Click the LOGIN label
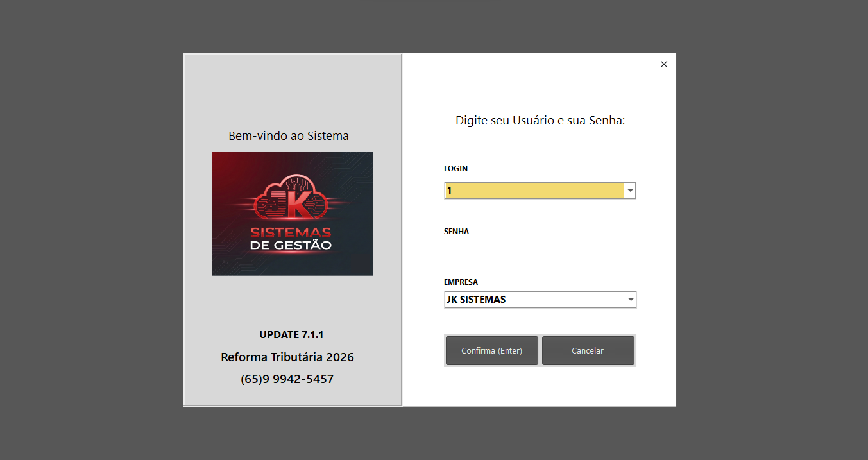Viewport: 868px width, 460px height. (x=455, y=169)
